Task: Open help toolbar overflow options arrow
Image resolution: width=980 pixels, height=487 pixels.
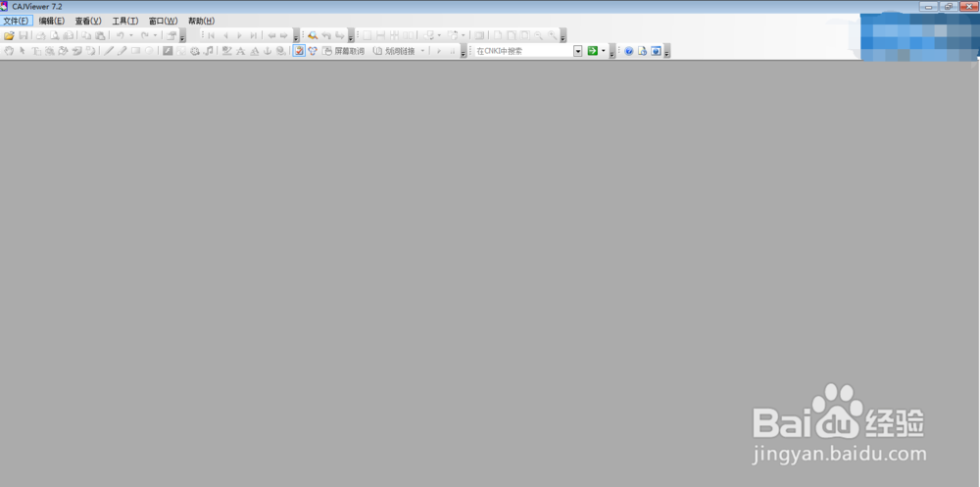Action: [x=666, y=52]
